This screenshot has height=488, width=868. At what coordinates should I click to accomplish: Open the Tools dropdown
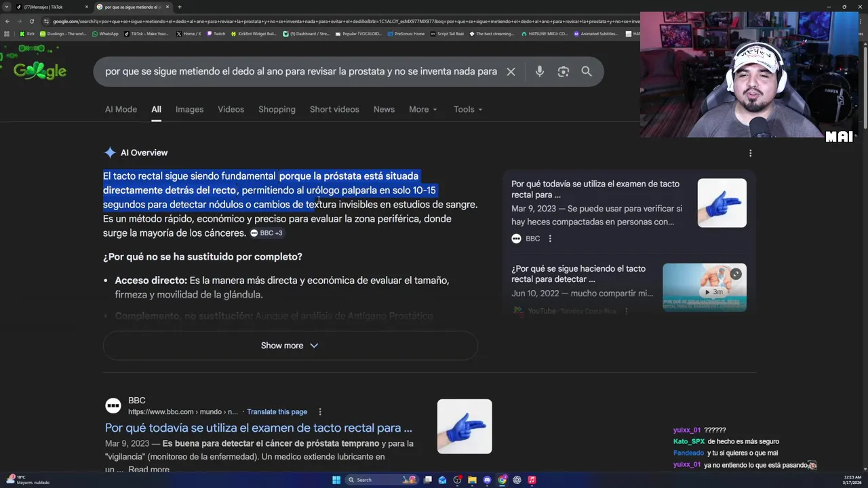click(468, 109)
